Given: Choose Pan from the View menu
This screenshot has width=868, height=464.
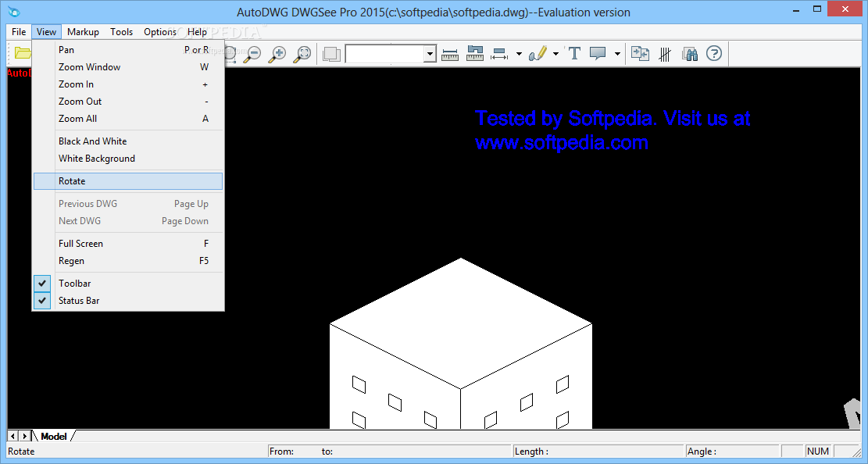Looking at the screenshot, I should (128, 50).
